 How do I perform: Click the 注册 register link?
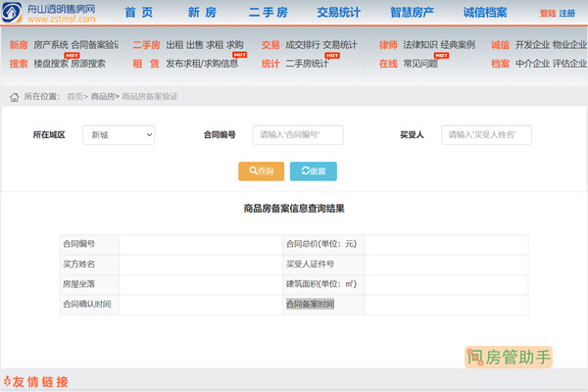coord(567,14)
